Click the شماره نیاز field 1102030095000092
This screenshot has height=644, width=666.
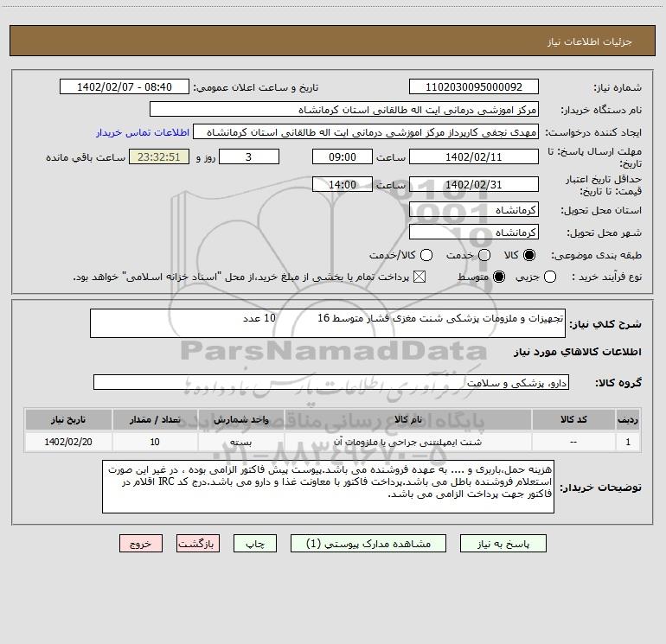pyautogui.click(x=474, y=87)
